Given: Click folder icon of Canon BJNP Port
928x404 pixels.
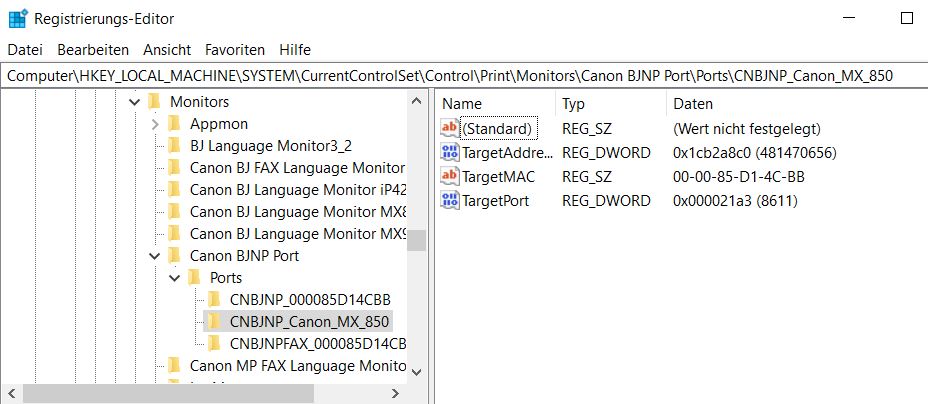Looking at the screenshot, I should tap(174, 256).
